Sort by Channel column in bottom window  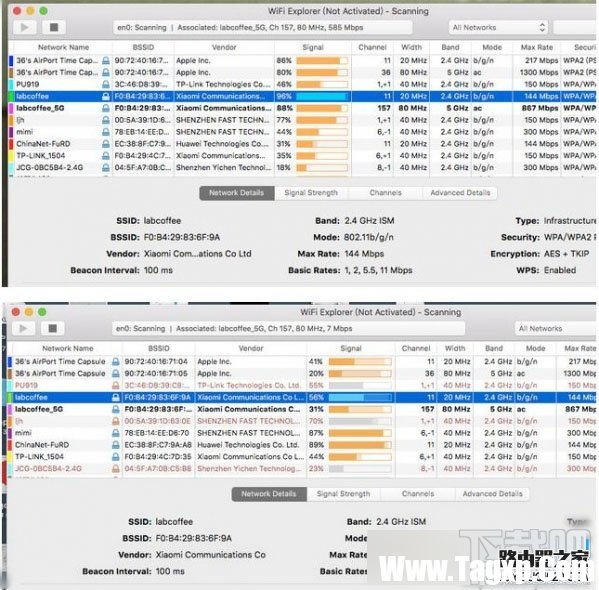(x=416, y=348)
